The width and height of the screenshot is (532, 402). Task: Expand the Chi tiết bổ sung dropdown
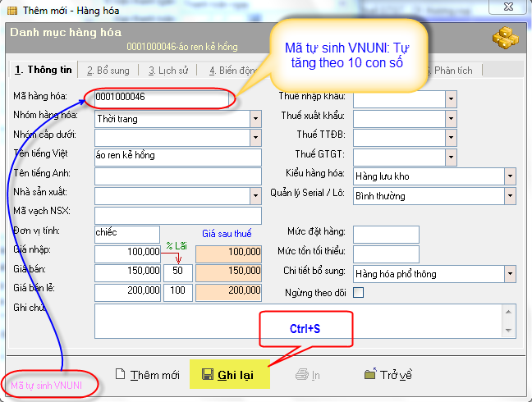pyautogui.click(x=510, y=274)
